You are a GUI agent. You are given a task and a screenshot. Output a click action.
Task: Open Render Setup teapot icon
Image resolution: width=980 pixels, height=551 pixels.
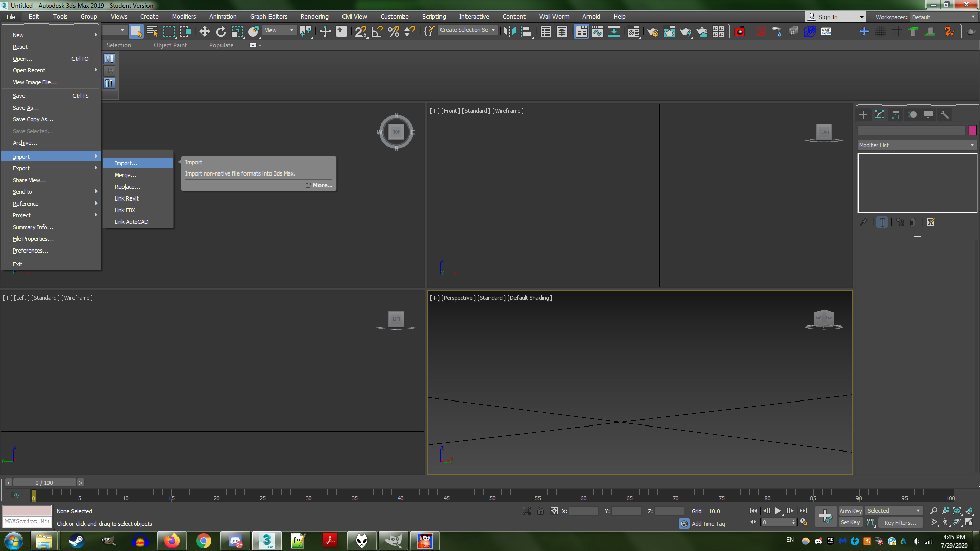click(x=653, y=31)
